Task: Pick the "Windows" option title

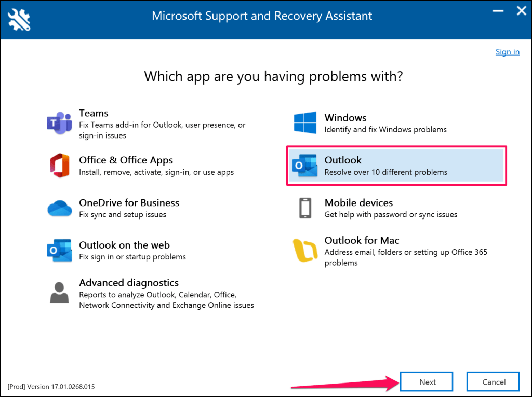Action: pyautogui.click(x=345, y=118)
